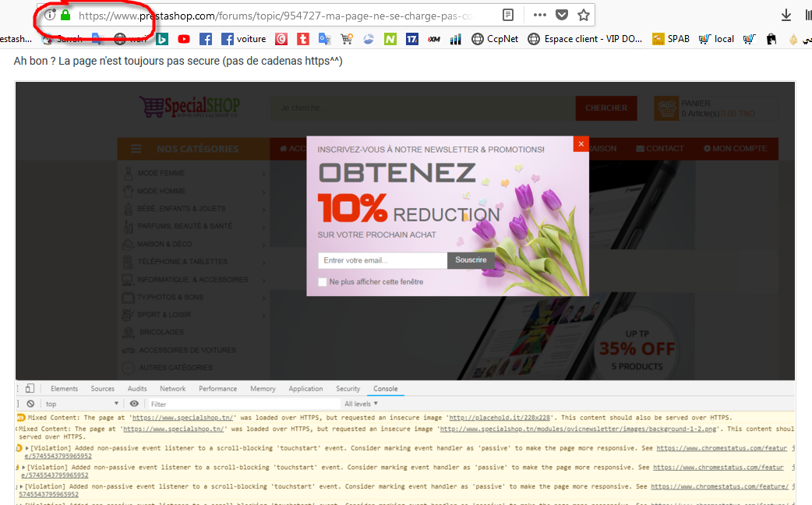Screen dimensions: 812x505
Task: Switch to the Security tab in DevTools
Action: click(348, 388)
